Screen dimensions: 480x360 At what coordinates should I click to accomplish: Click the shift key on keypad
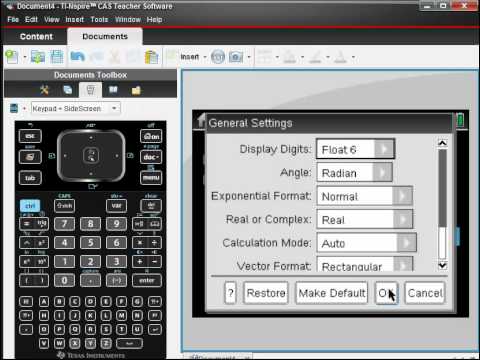click(x=64, y=206)
